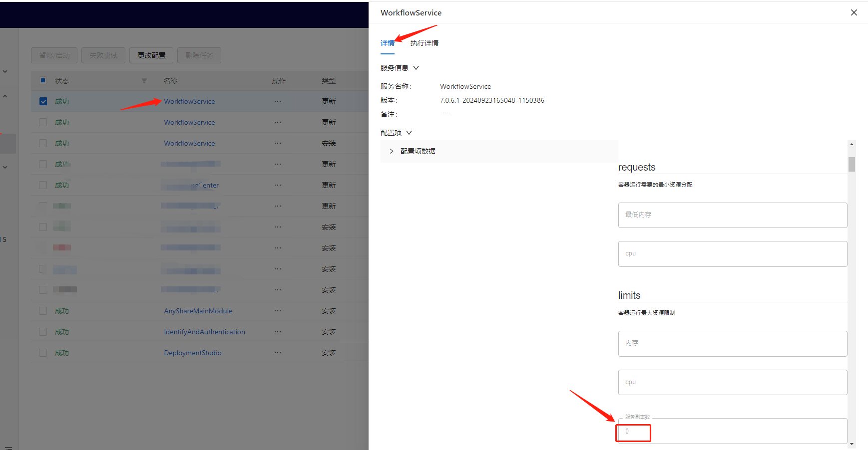Click the status column filter icon

point(144,81)
